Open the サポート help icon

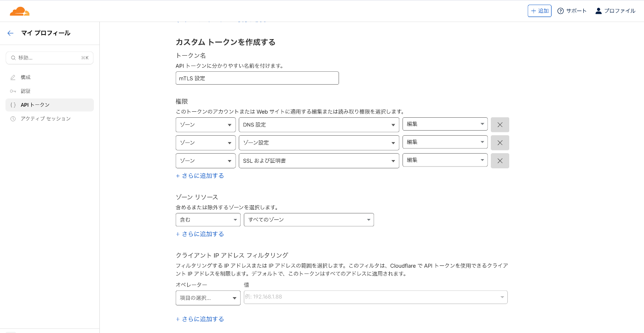pyautogui.click(x=560, y=11)
